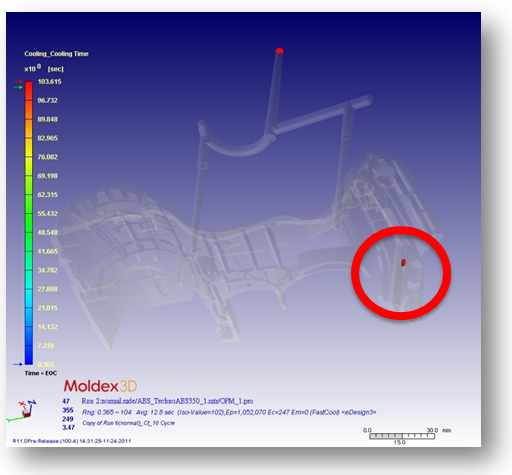Click the 55.432 legend value

[x=47, y=213]
